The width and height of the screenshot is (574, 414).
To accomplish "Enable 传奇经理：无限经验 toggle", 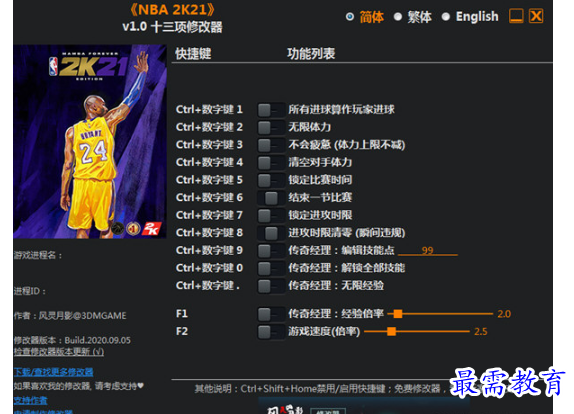I will click(271, 286).
